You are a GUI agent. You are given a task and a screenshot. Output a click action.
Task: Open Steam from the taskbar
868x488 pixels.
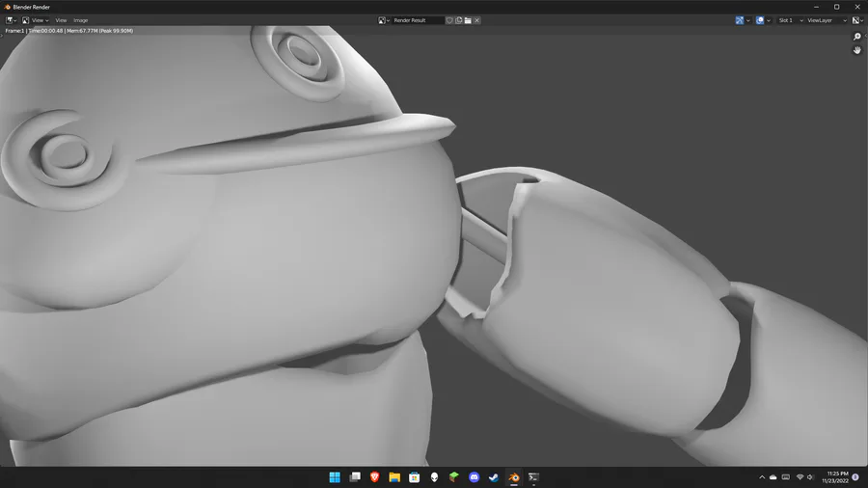coord(494,477)
